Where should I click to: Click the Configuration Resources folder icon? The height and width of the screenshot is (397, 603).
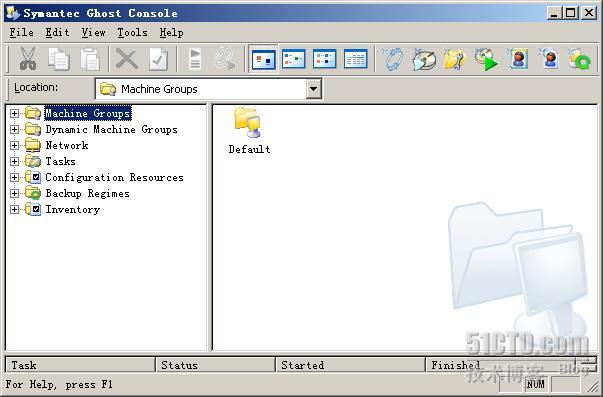(33, 177)
